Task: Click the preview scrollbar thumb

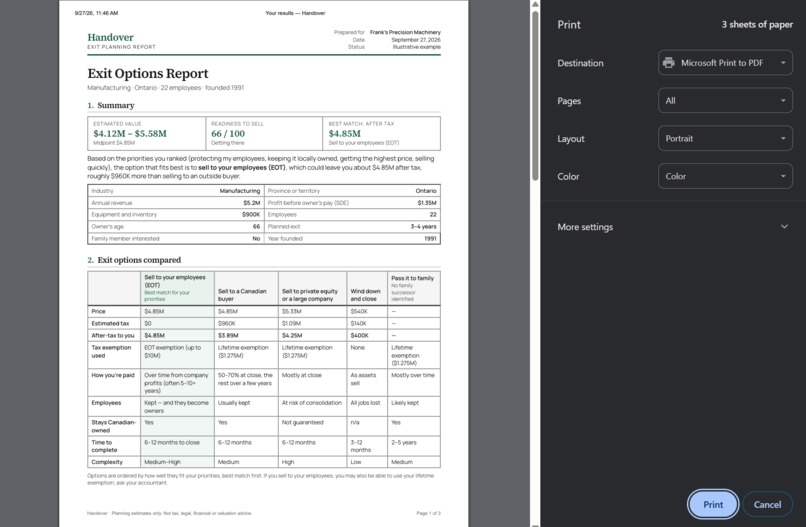Action: [x=535, y=95]
